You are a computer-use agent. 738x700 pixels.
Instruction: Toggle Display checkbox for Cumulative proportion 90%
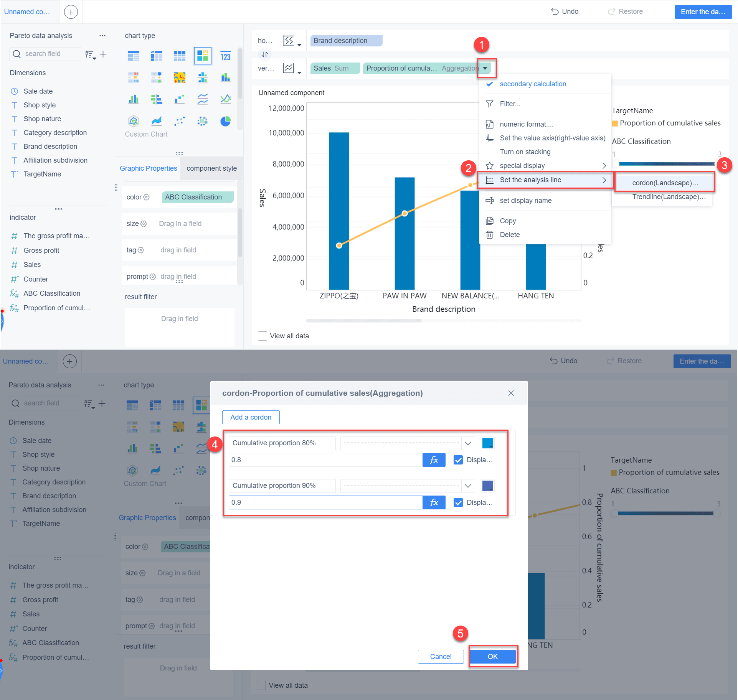pyautogui.click(x=458, y=502)
